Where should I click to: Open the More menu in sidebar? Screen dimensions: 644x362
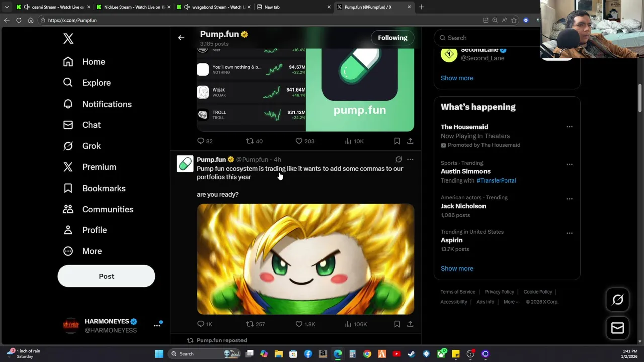(x=82, y=251)
